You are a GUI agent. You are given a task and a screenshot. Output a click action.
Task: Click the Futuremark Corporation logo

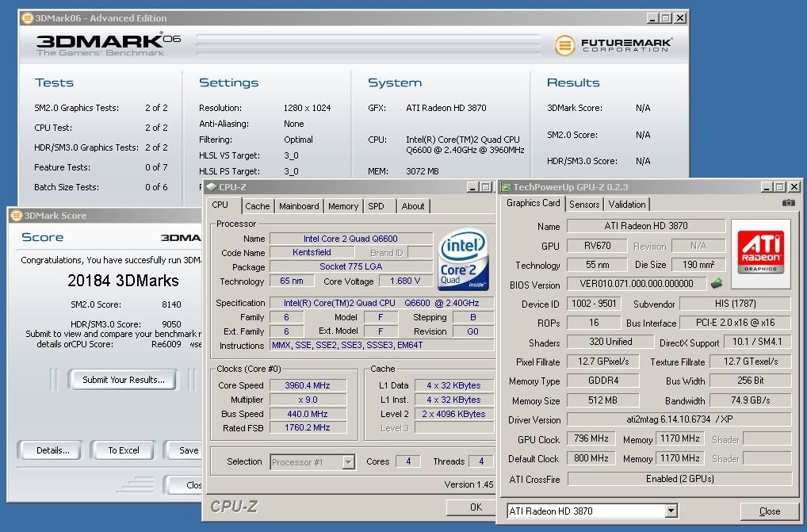(x=613, y=45)
